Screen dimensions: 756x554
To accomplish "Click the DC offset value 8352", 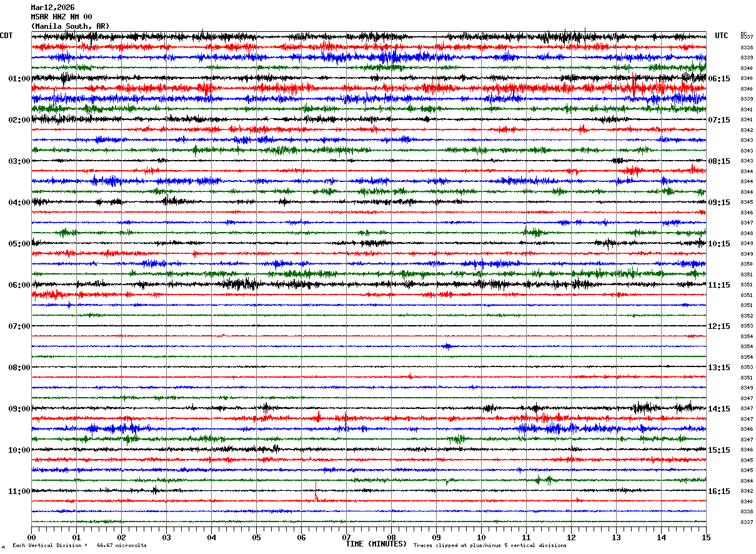I will click(x=746, y=316).
